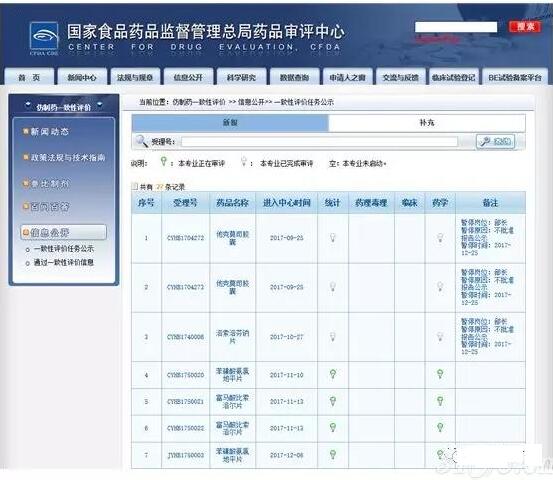Click the search button beside 受理号 field

coord(496,141)
